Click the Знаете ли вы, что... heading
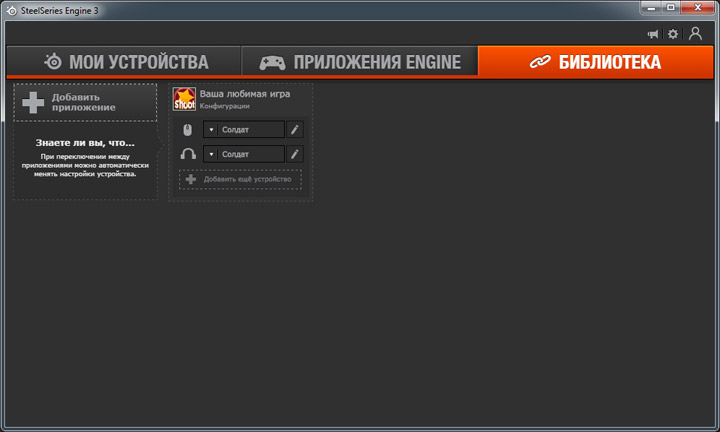The width and height of the screenshot is (720, 432). (85, 143)
